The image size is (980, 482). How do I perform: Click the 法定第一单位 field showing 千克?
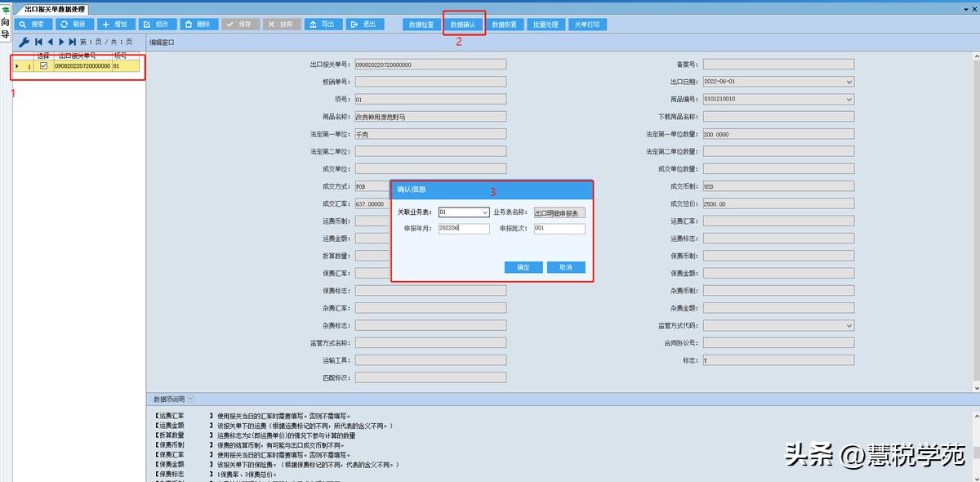click(x=430, y=134)
